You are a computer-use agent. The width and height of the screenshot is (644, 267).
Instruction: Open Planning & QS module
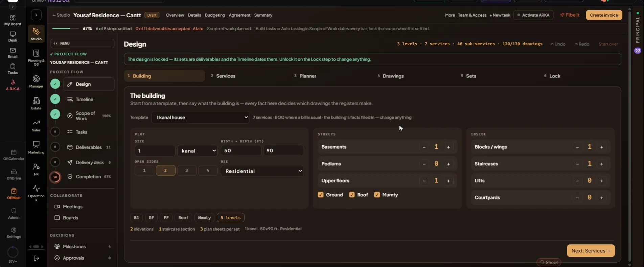pos(36,57)
